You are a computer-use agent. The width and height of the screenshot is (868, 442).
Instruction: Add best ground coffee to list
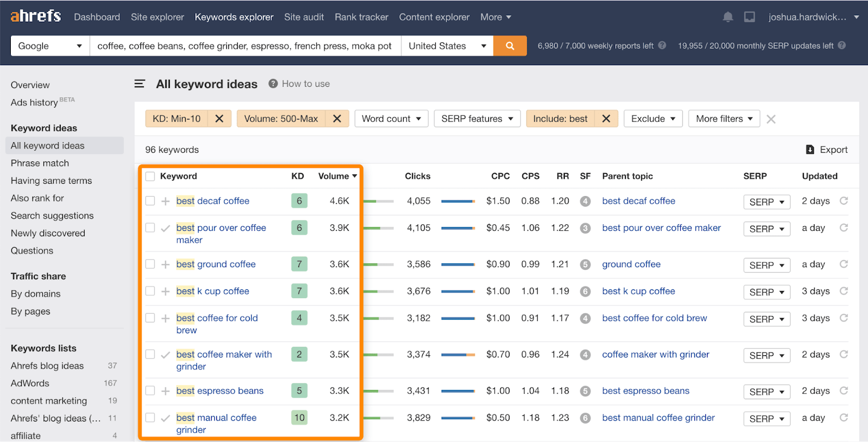165,264
